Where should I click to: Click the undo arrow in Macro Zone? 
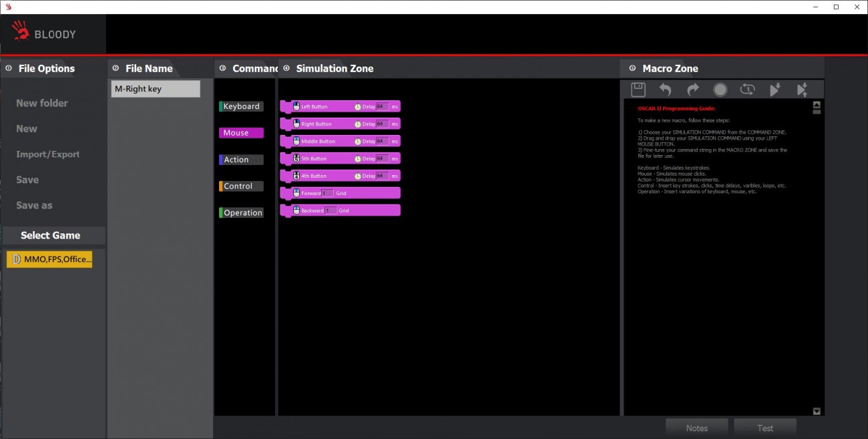tap(665, 90)
